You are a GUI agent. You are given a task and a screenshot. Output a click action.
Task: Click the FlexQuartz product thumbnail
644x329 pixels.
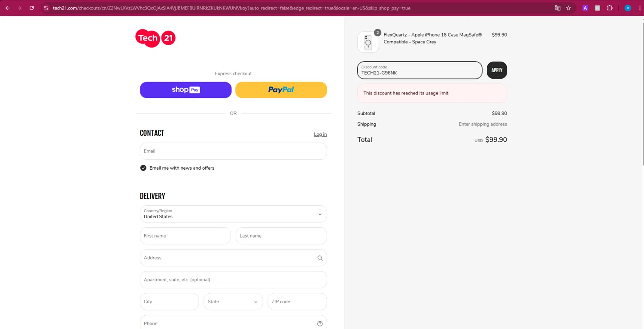tap(368, 42)
